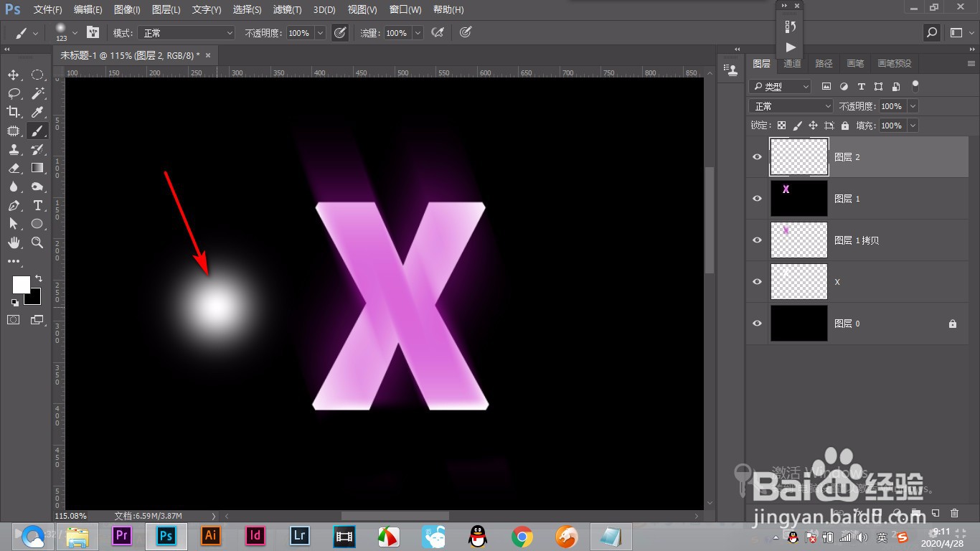Lock all layer attributes
980x551 pixels.
(x=845, y=125)
